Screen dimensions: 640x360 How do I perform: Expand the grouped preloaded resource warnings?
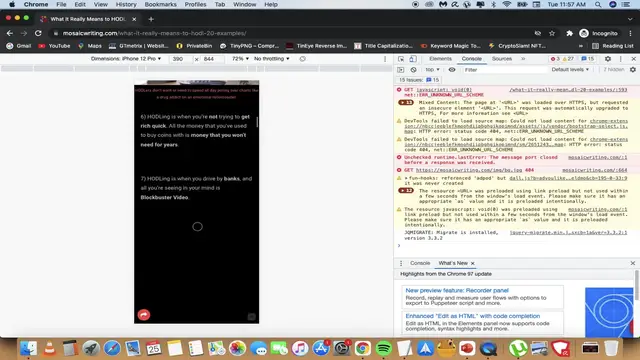pos(406,191)
